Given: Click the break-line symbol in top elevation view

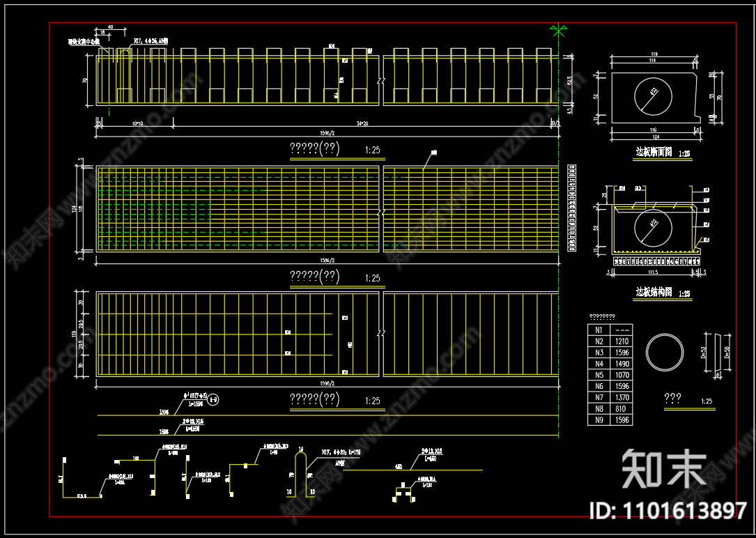Looking at the screenshot, I should 381,80.
